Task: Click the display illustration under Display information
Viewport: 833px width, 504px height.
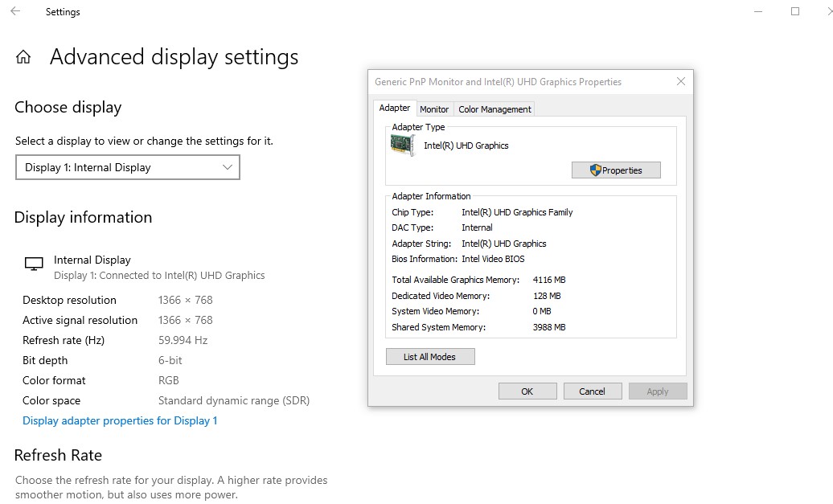Action: [x=33, y=262]
